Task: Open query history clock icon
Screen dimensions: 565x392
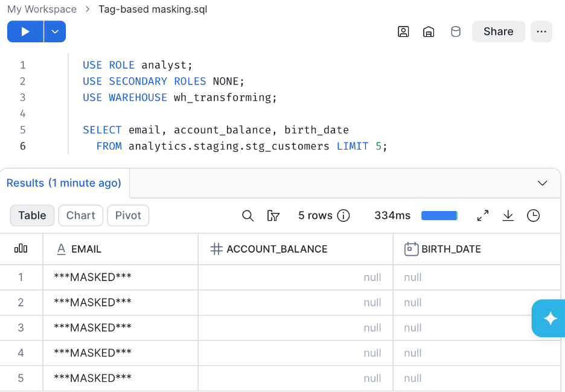Action: click(x=533, y=216)
